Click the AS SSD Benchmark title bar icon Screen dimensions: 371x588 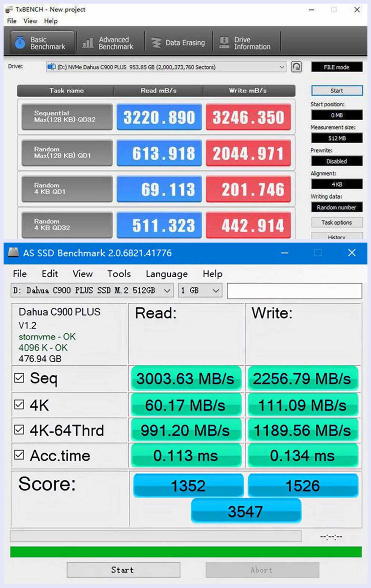(x=13, y=253)
